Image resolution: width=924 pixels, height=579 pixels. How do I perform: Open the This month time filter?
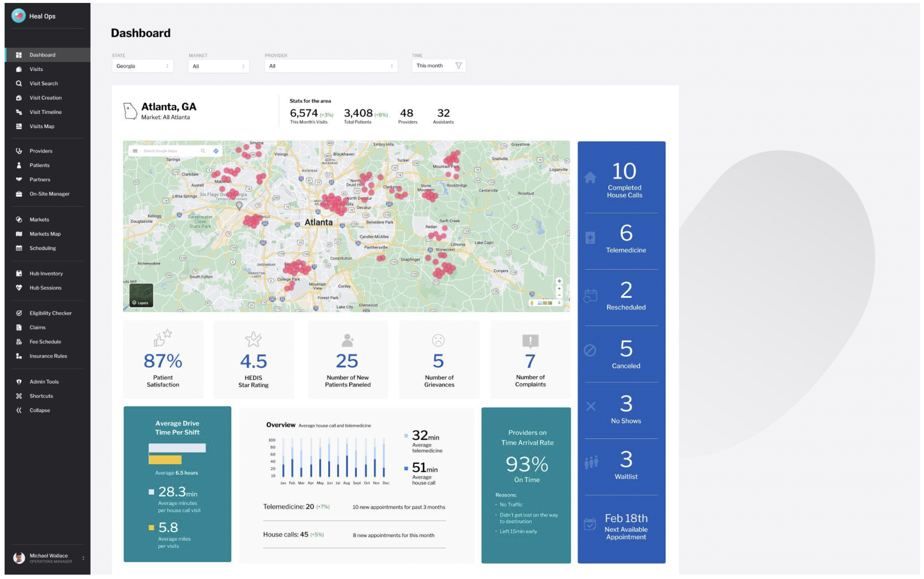tap(438, 66)
